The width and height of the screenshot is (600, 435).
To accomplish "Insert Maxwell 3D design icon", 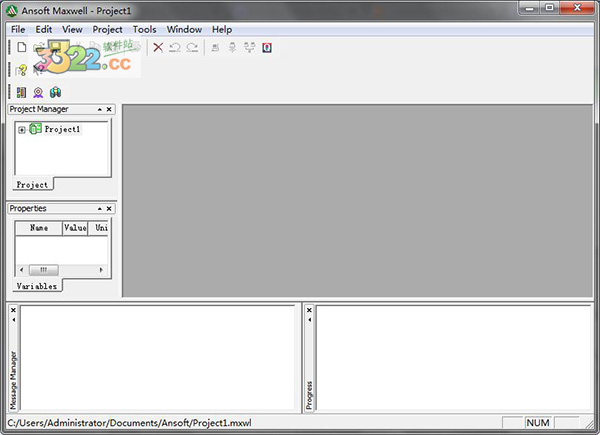I will (x=21, y=92).
